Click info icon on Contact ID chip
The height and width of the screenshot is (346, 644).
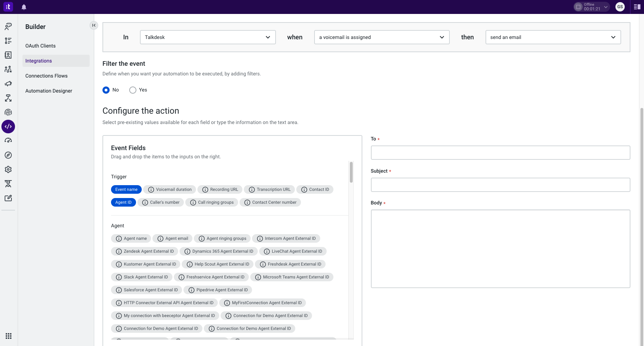[x=304, y=190]
